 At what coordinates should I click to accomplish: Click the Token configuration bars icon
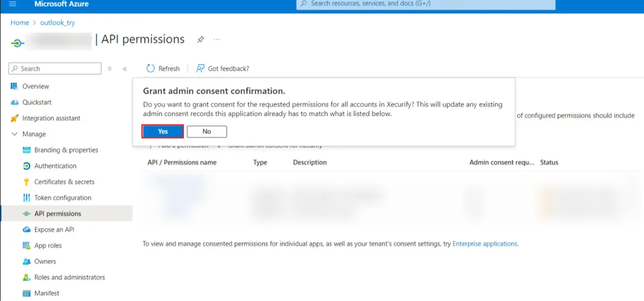[27, 198]
